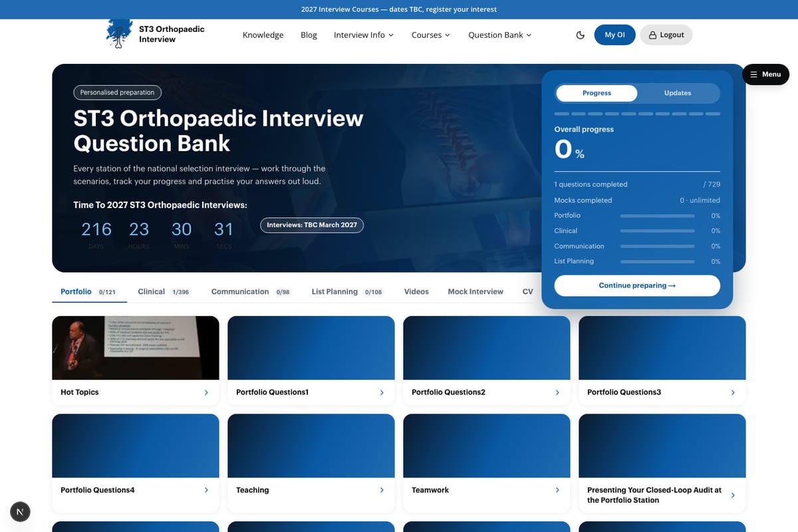Click the List Planning progress bar

[658, 262]
